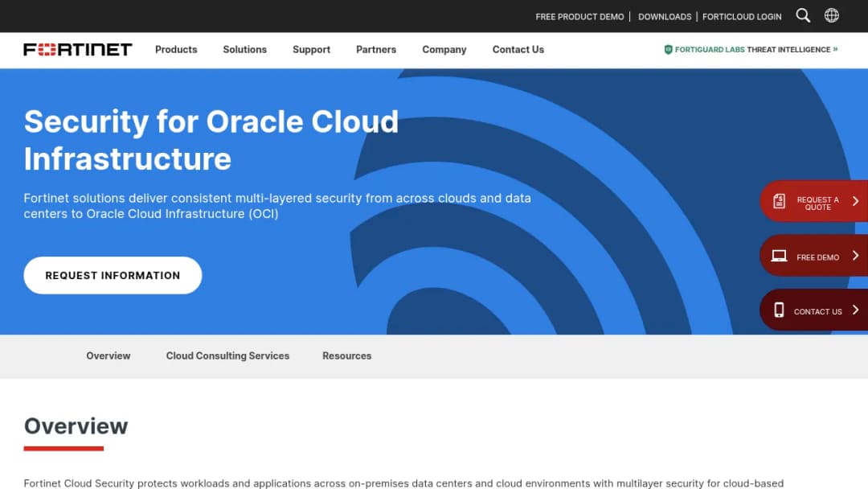Open the FortiCloud Login link
Viewport: 868px width, 489px height.
(x=742, y=17)
